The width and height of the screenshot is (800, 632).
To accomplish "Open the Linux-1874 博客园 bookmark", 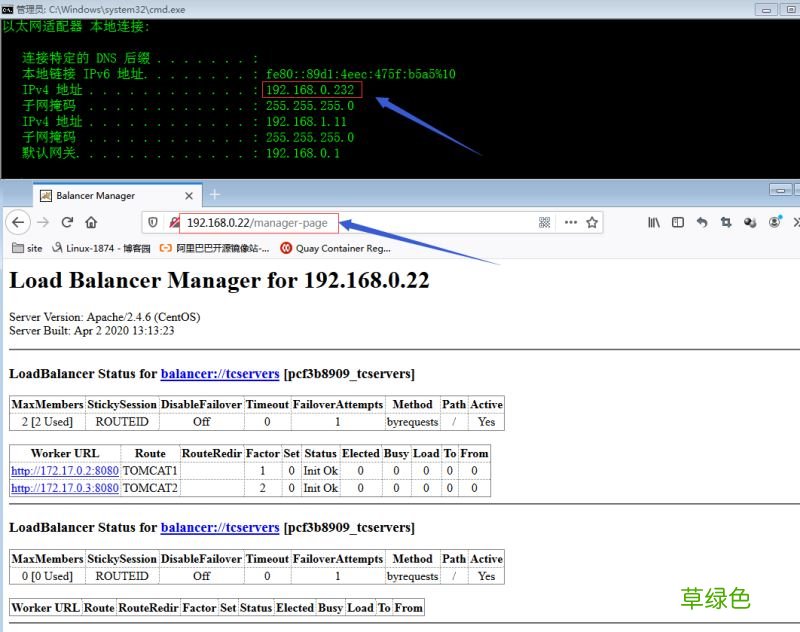I will (102, 248).
